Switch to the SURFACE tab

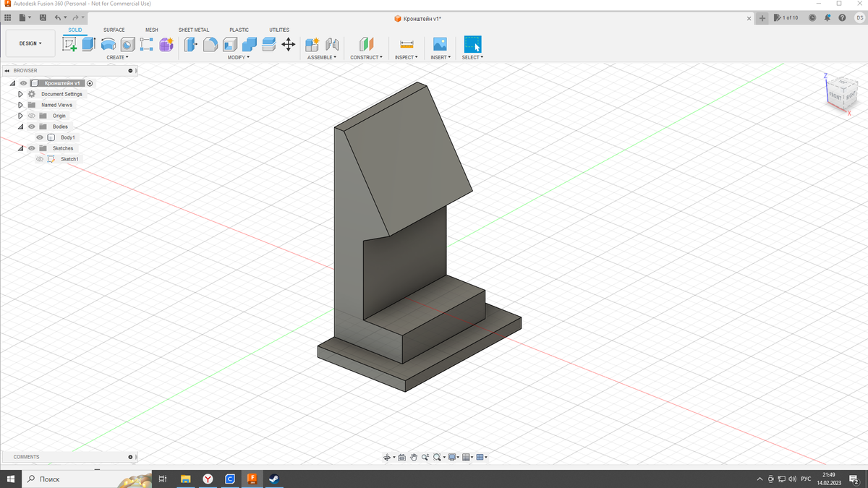[x=114, y=30]
